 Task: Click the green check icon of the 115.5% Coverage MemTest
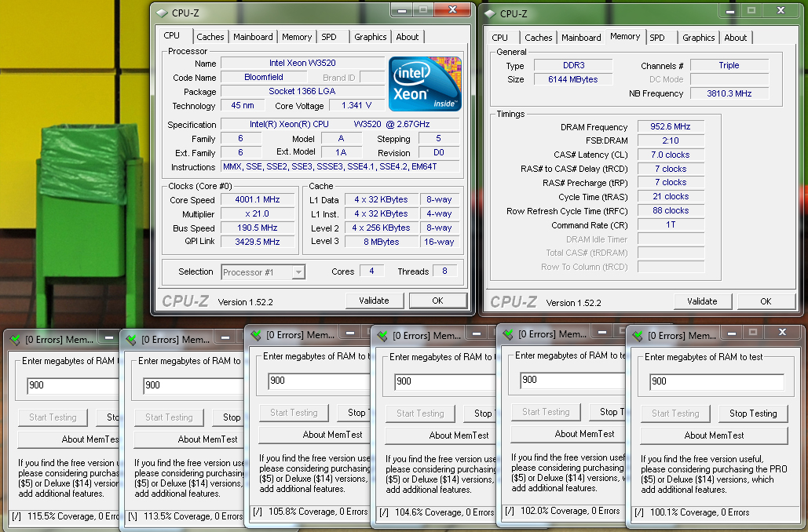[x=15, y=340]
